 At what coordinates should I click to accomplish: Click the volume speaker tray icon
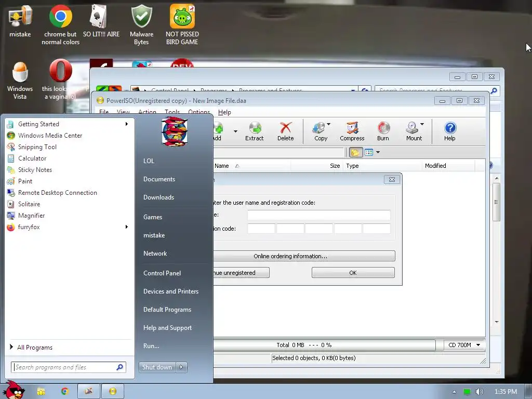click(x=479, y=392)
